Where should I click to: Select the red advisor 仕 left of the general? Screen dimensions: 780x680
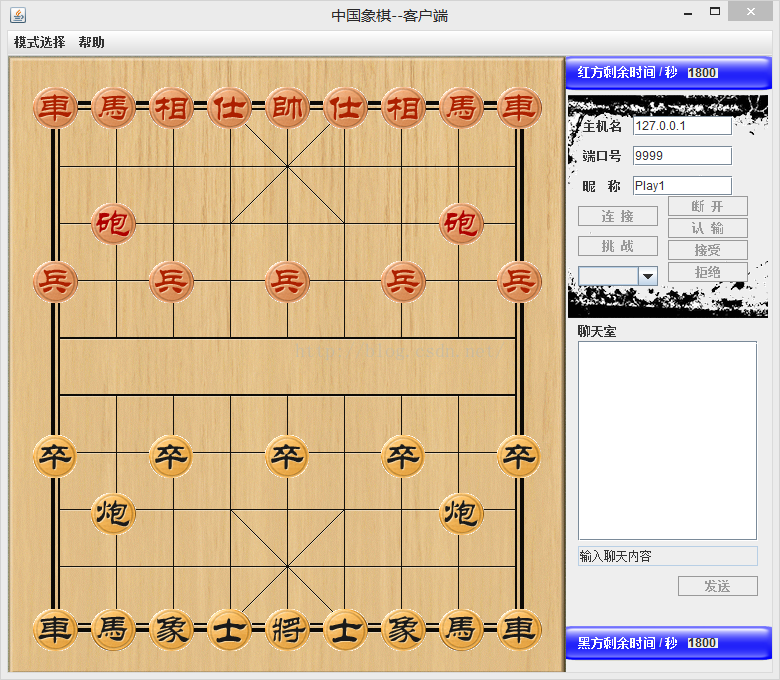click(x=229, y=108)
